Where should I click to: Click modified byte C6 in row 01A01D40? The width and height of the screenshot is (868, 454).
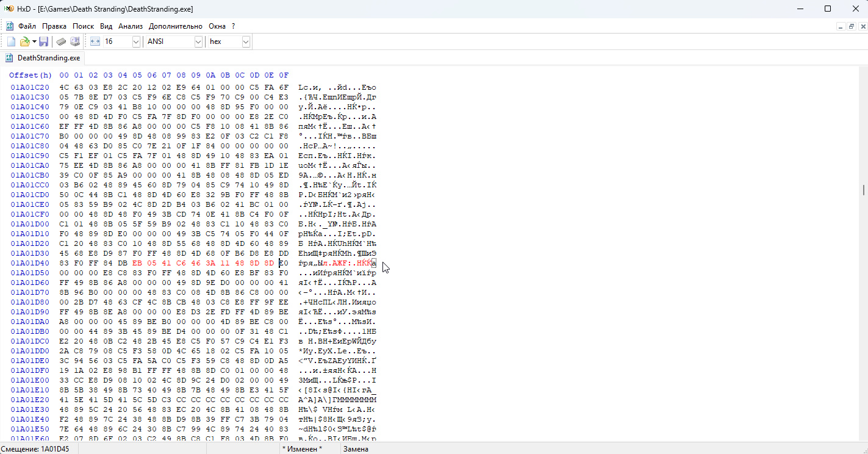tap(181, 263)
